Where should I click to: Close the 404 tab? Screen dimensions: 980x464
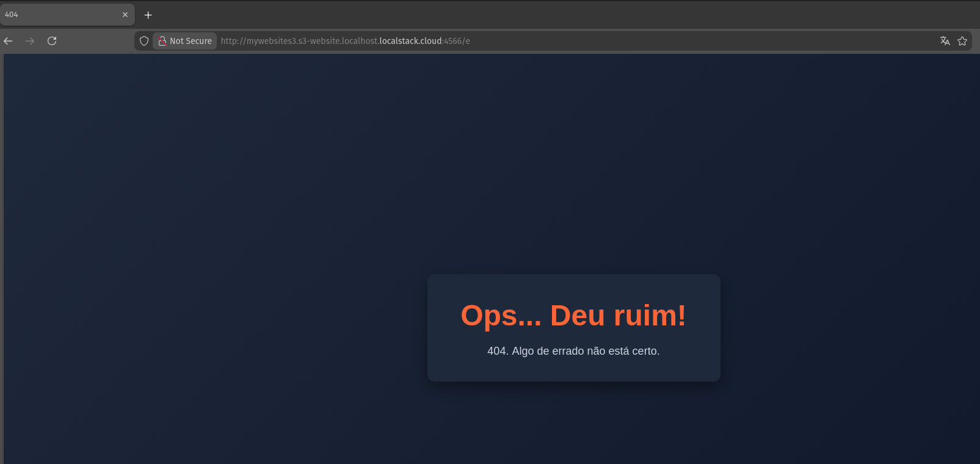(x=125, y=15)
